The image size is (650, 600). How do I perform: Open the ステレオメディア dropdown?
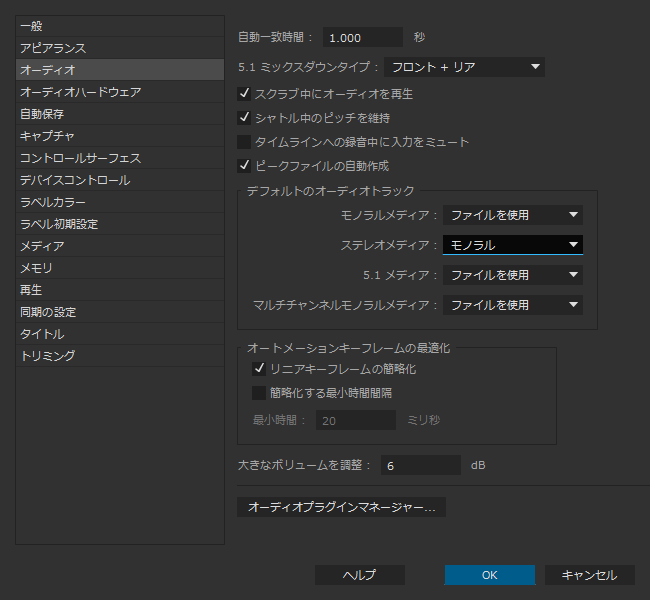point(513,245)
